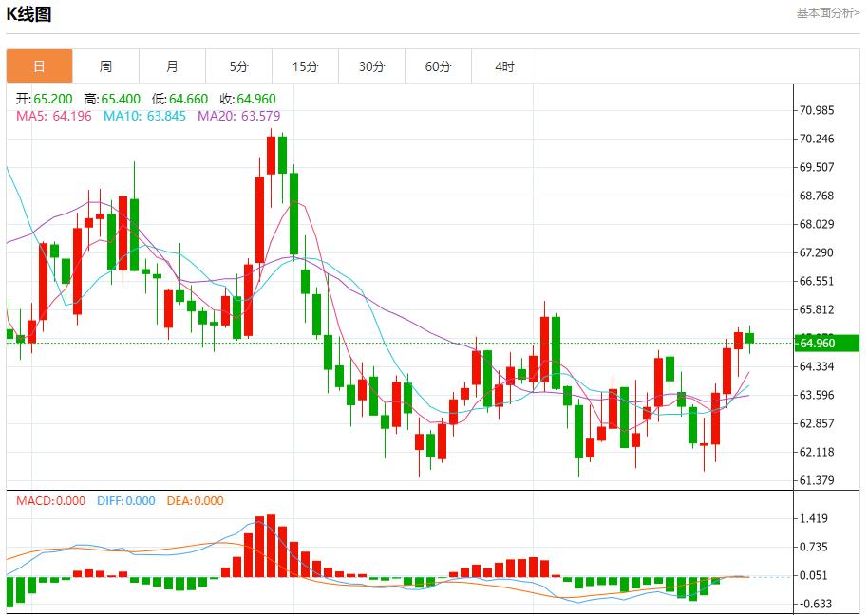Open the 4时 four-hour tab
868x615 pixels.
(504, 66)
